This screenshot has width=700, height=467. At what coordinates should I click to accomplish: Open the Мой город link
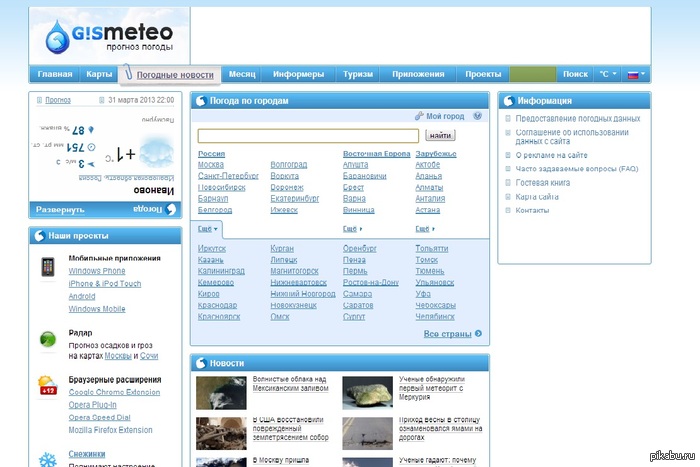point(445,116)
